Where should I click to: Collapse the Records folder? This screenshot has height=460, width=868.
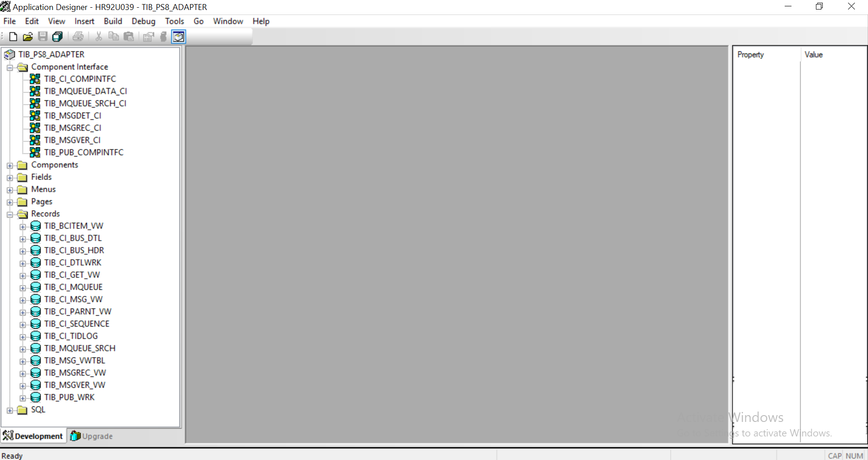click(10, 214)
